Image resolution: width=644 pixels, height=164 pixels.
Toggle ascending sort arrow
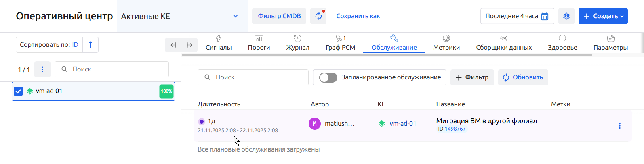(90, 45)
